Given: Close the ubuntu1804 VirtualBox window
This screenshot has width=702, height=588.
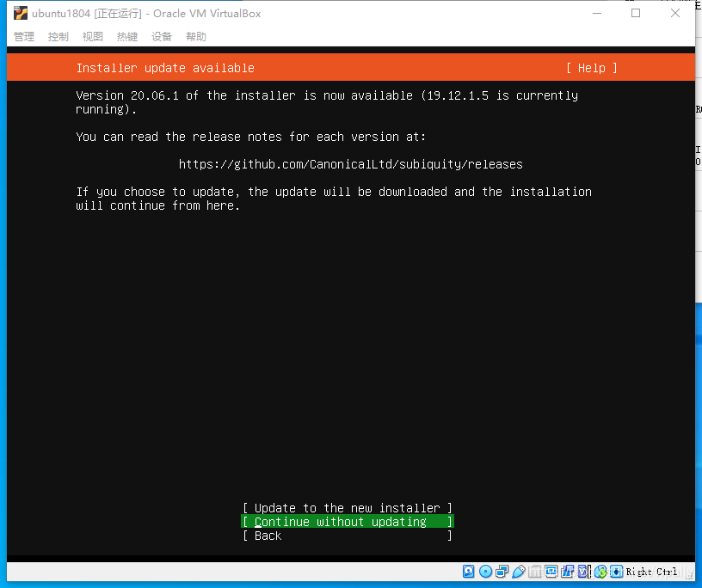Looking at the screenshot, I should pos(675,14).
